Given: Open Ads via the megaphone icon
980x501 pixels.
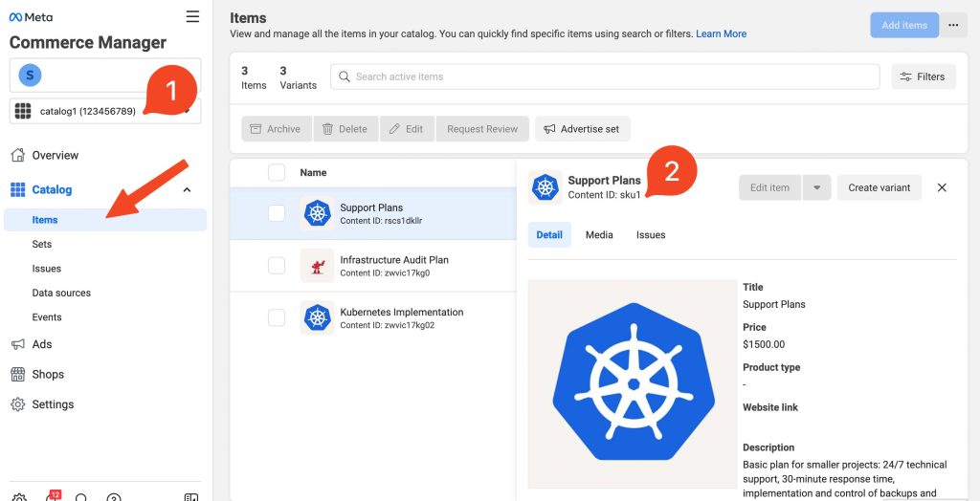Looking at the screenshot, I should 18,344.
